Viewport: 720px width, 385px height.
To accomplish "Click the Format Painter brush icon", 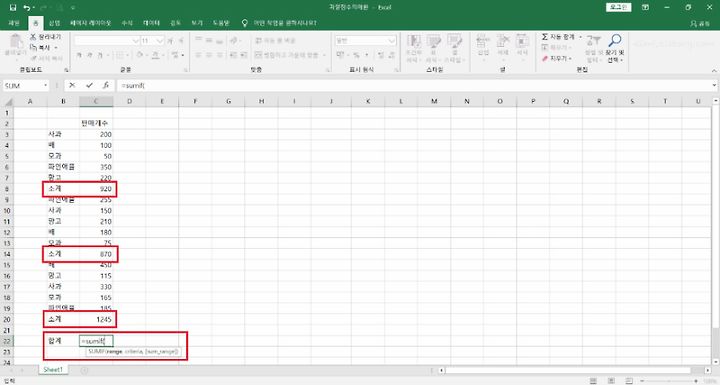I will (x=33, y=58).
